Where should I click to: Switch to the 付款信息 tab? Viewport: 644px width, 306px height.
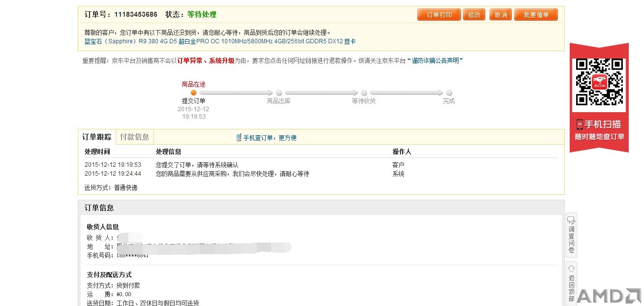click(134, 137)
